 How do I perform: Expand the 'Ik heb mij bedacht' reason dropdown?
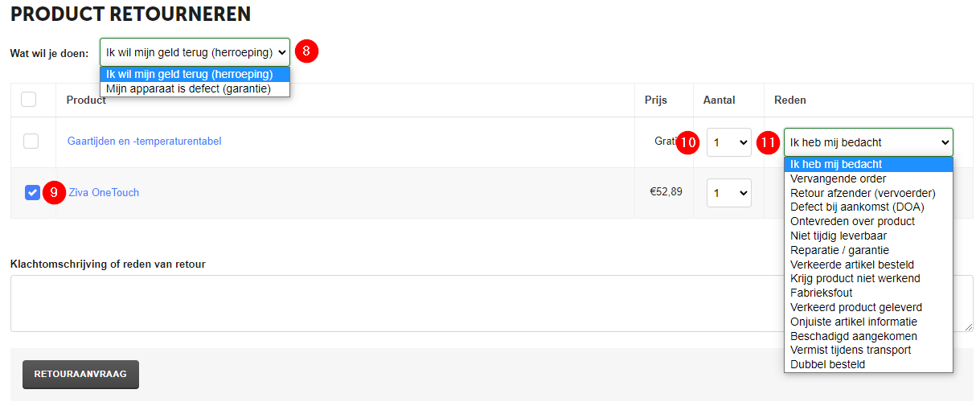868,142
